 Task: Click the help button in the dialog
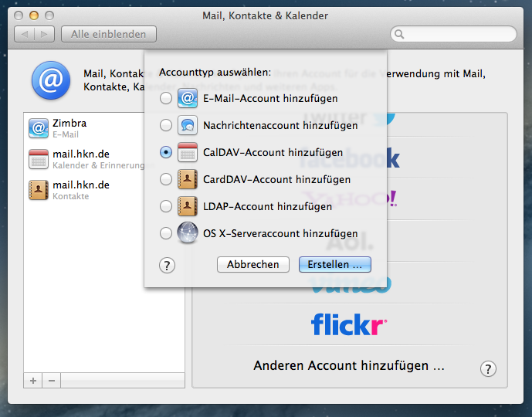pos(167,265)
